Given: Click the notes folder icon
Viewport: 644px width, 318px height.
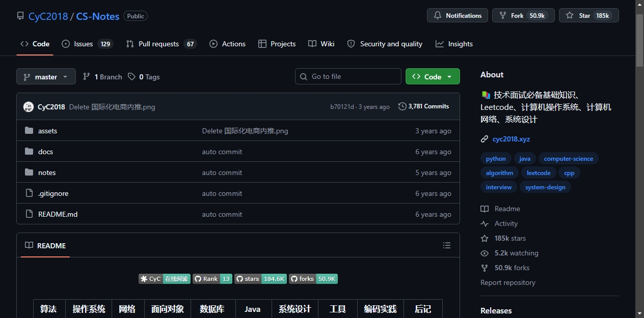Looking at the screenshot, I should pos(29,172).
